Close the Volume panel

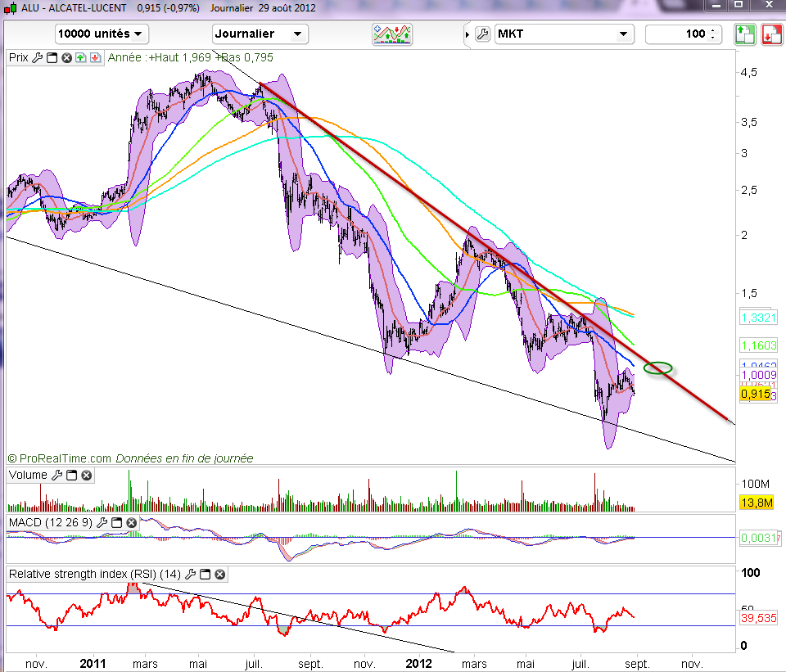pos(86,475)
